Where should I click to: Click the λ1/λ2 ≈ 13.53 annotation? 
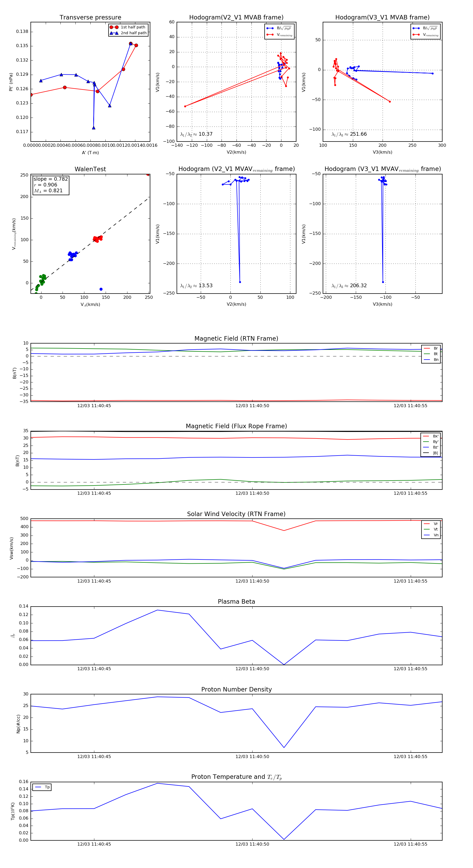(x=196, y=286)
